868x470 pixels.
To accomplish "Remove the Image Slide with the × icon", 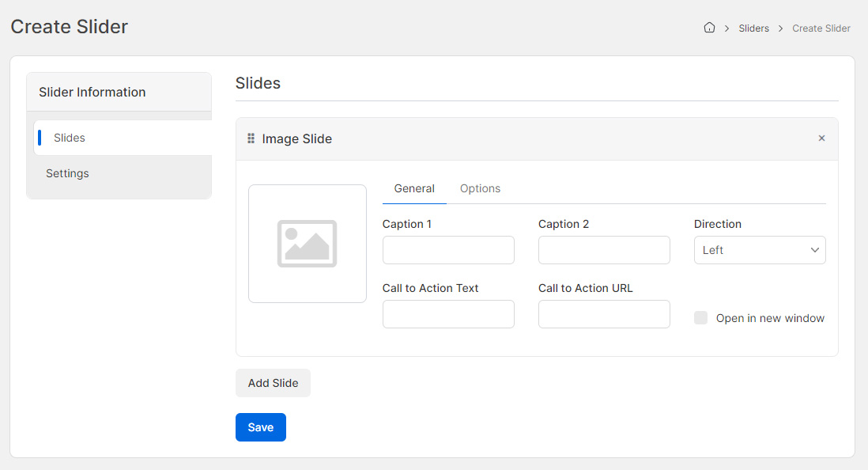I will click(821, 138).
